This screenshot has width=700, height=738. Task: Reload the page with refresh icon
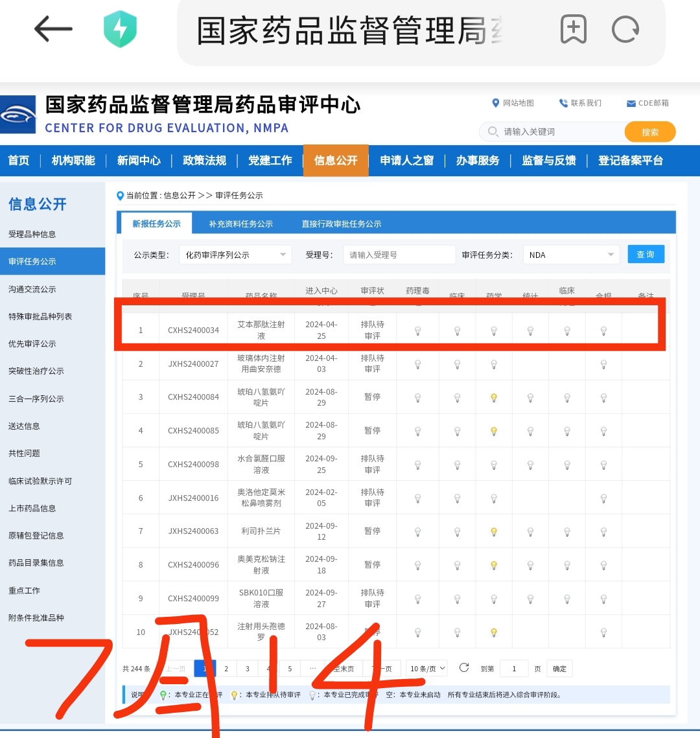tap(625, 29)
